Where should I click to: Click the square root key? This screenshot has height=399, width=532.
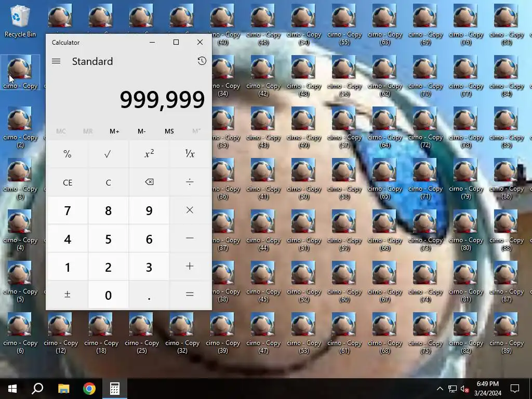tap(108, 154)
